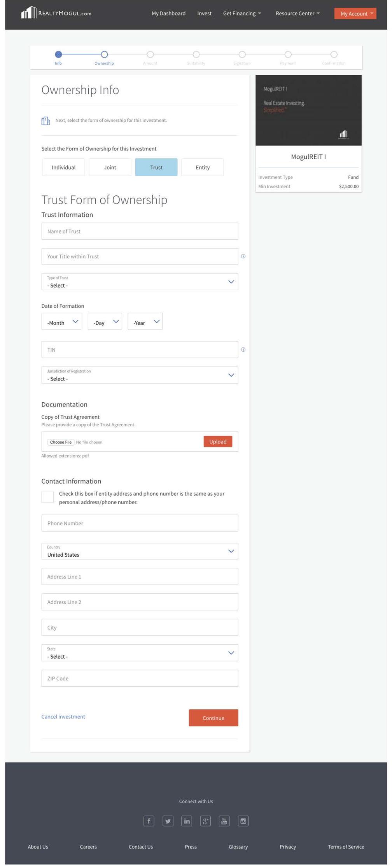
Task: Click the YouTube footer icon
Action: point(224,821)
